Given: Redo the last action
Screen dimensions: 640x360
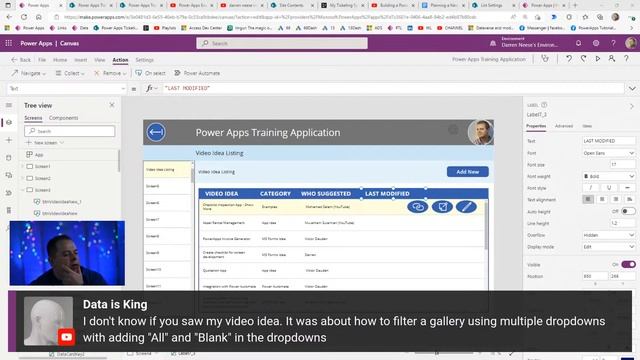Looking at the screenshot, I should click(x=583, y=59).
